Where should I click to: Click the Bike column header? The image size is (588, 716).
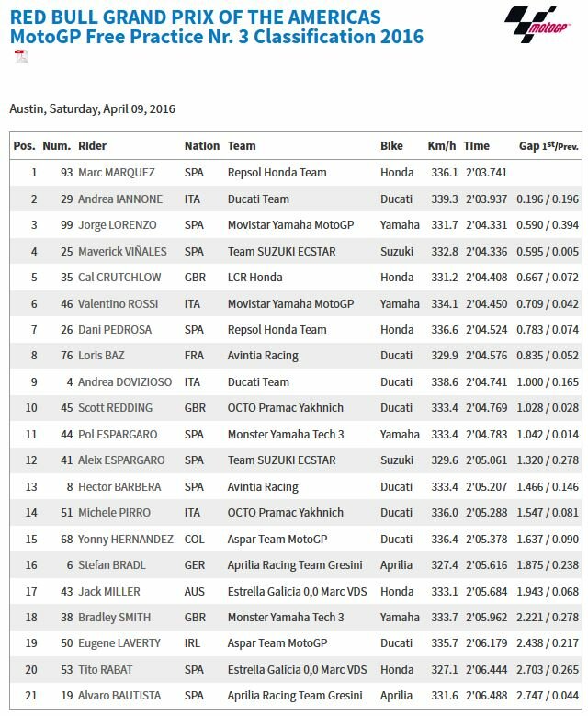(391, 146)
